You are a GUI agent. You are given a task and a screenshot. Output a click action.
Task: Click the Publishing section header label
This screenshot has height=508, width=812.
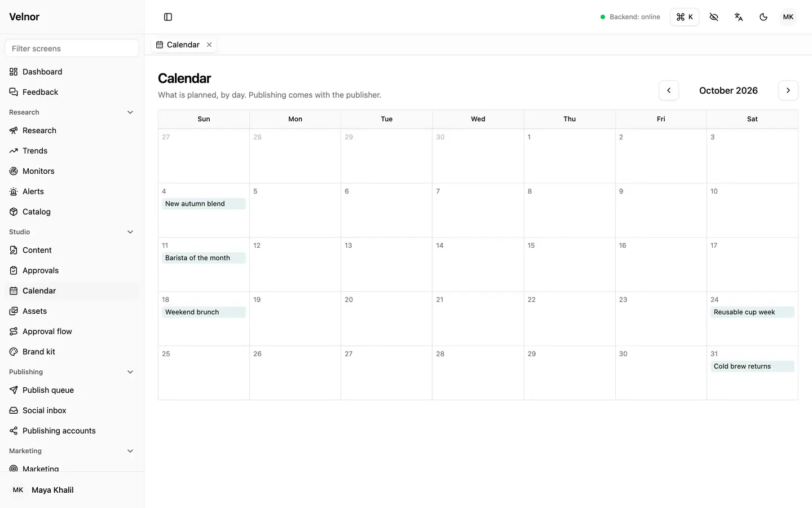point(26,372)
